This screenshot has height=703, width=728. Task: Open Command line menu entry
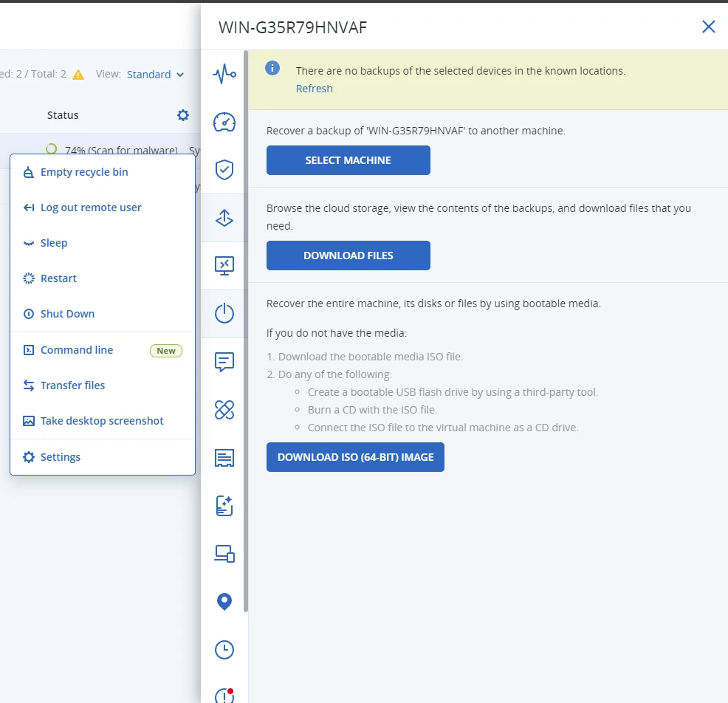tap(102, 350)
